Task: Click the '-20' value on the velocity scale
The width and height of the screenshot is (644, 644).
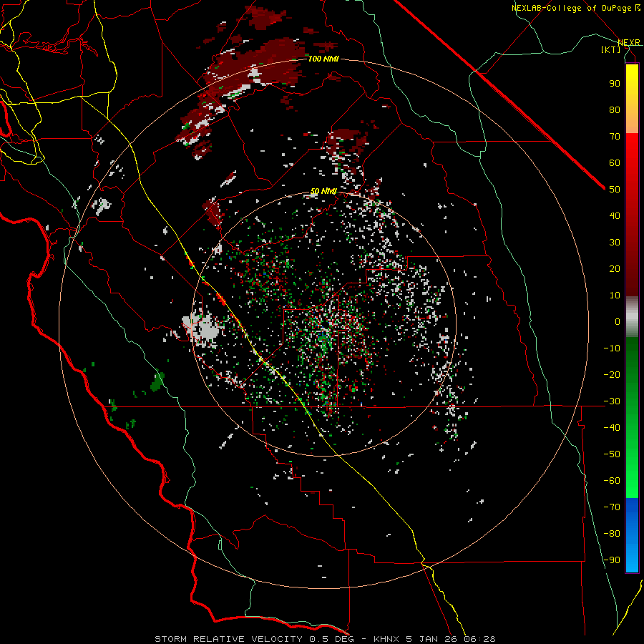Action: 612,374
